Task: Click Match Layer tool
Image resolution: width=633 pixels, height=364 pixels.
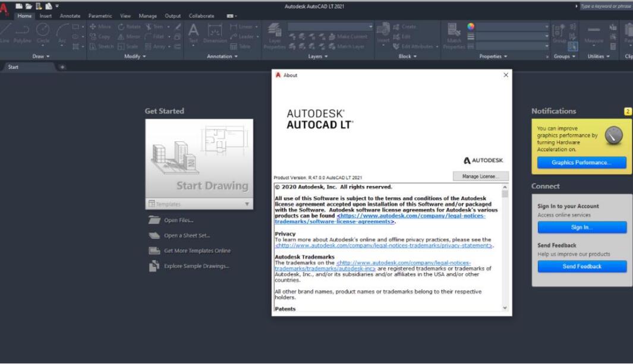Action: pyautogui.click(x=347, y=46)
